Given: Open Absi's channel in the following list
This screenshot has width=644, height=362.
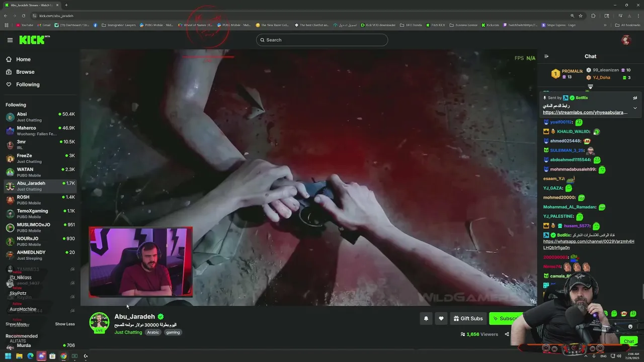Looking at the screenshot, I should pos(40,117).
